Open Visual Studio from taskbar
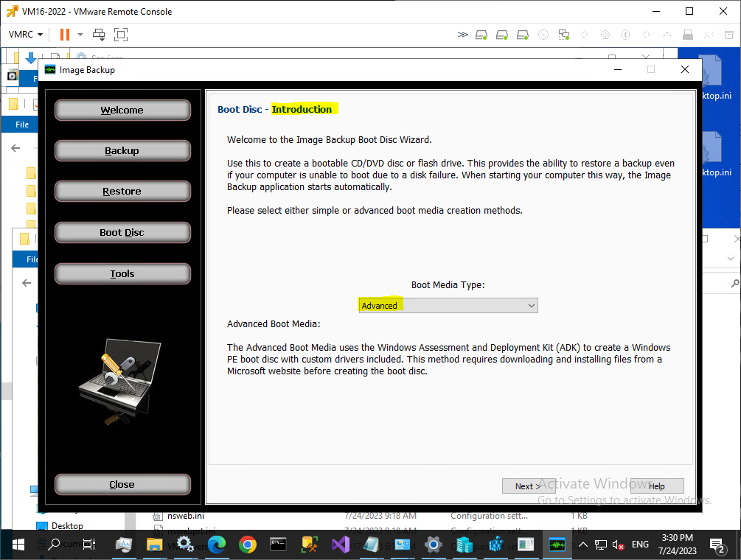Screen dimensions: 741x560 340,545
